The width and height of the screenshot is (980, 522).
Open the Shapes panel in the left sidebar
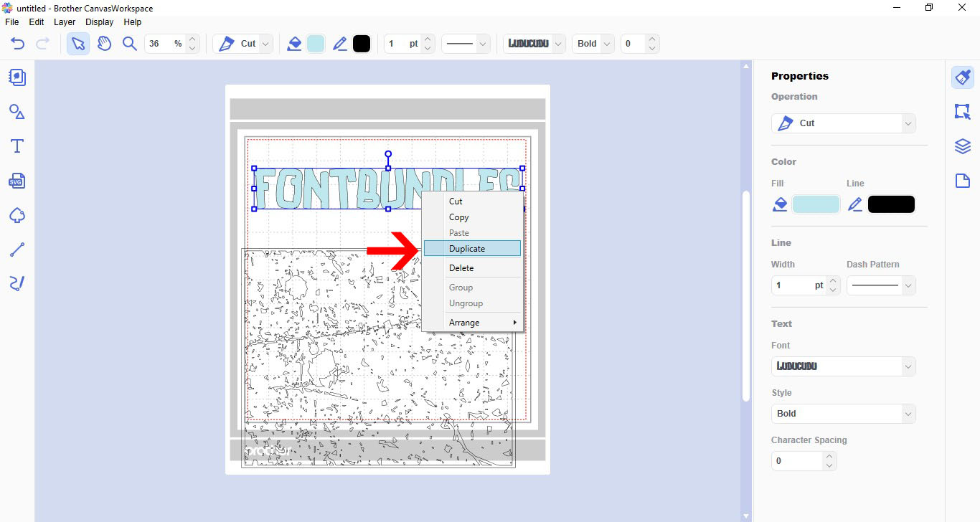coord(17,112)
